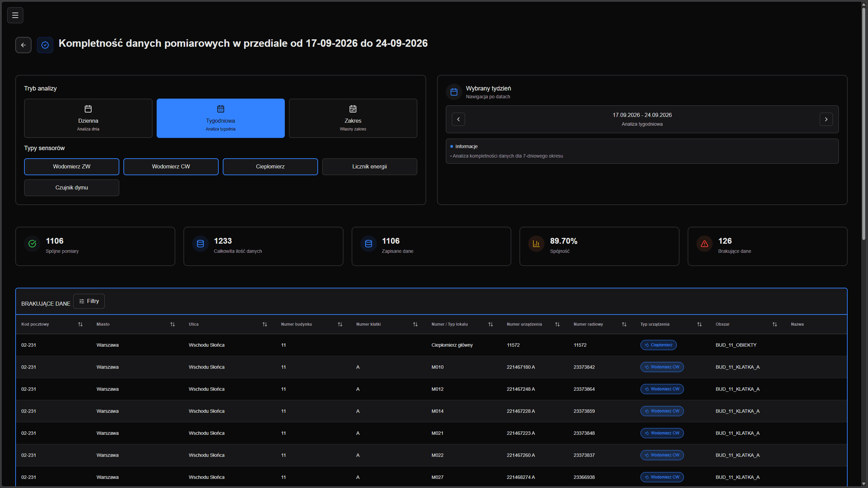Screen dimensions: 868x488
Task: Click Wodomierz CW tag in M010 row
Action: point(662,367)
